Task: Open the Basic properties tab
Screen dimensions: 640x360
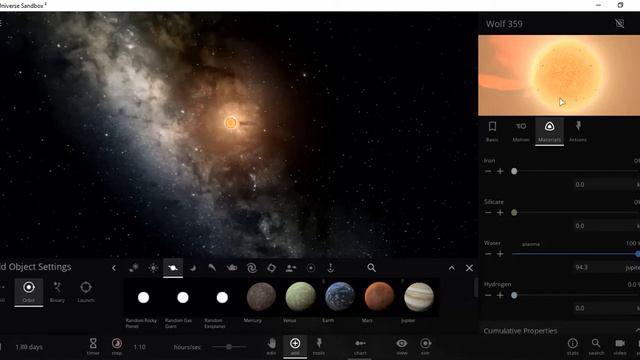Action: click(492, 131)
